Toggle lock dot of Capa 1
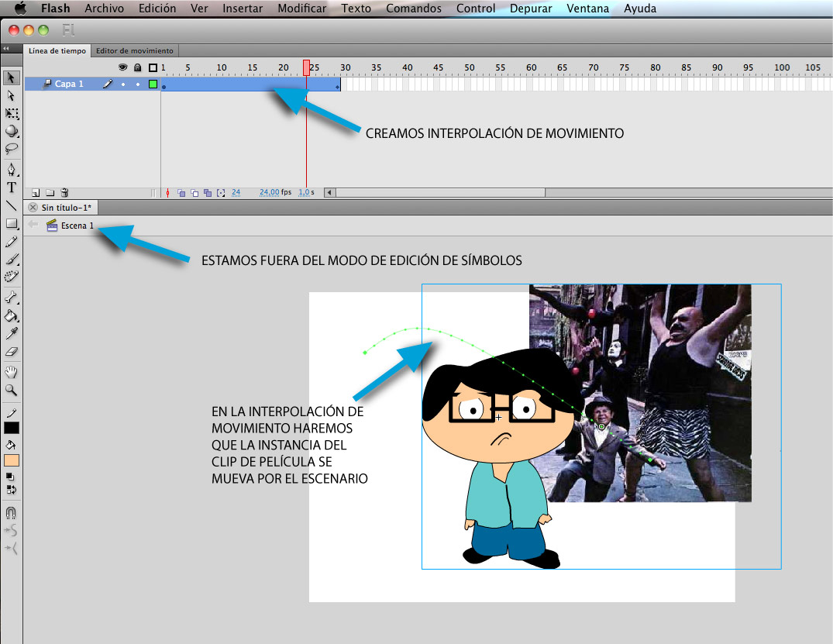The width and height of the screenshot is (833, 644). pos(138,84)
